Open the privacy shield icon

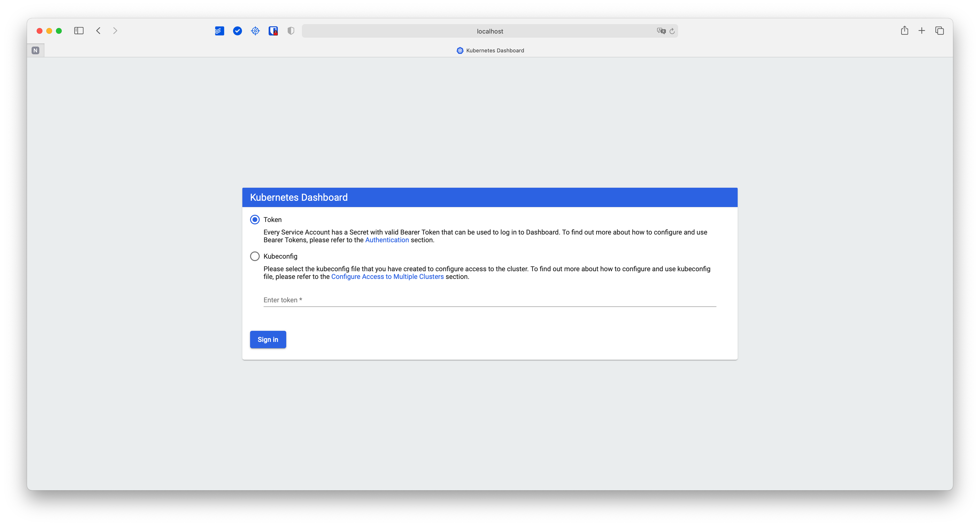tap(291, 31)
